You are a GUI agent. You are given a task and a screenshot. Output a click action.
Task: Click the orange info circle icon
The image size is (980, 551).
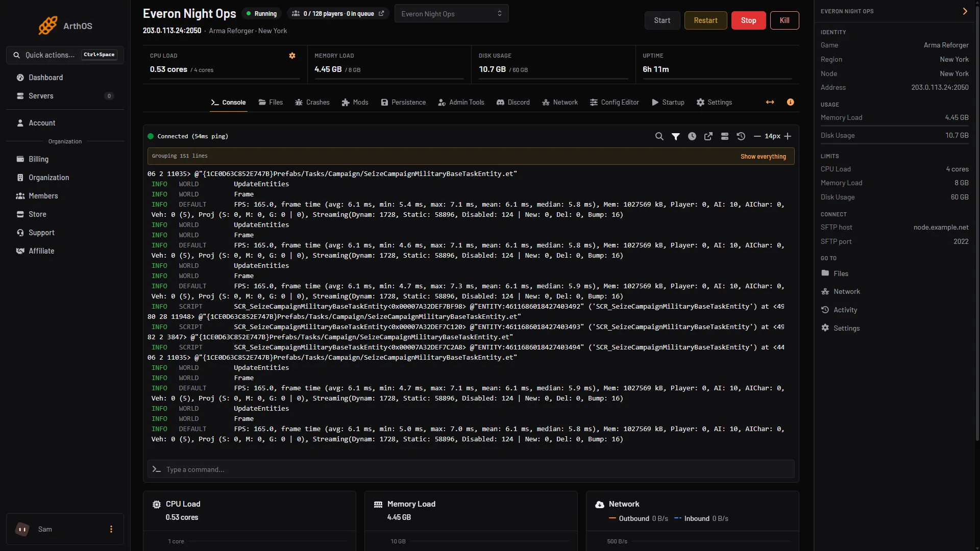tap(791, 103)
